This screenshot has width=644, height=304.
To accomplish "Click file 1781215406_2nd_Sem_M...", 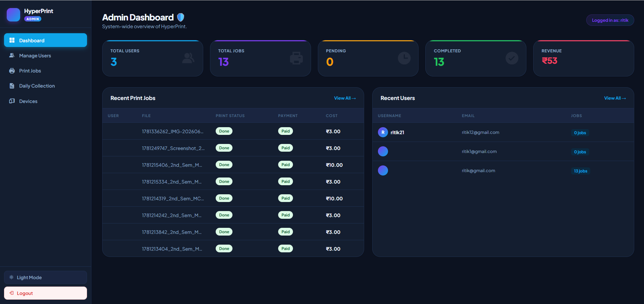I will (x=172, y=165).
